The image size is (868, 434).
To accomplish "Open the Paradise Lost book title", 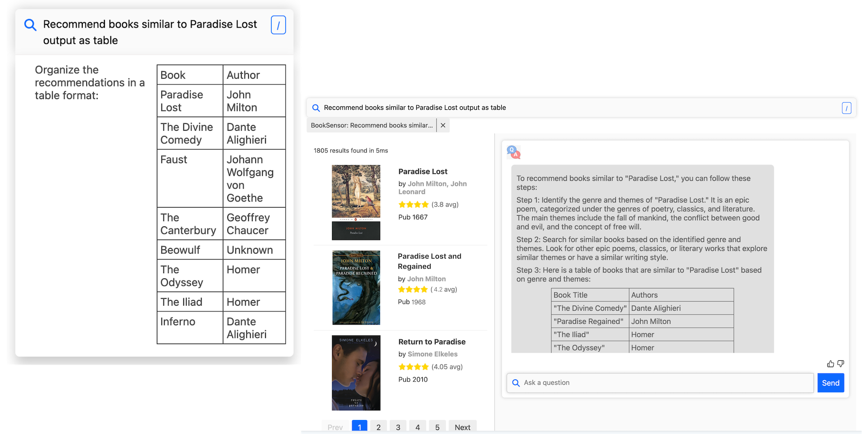I will [423, 171].
